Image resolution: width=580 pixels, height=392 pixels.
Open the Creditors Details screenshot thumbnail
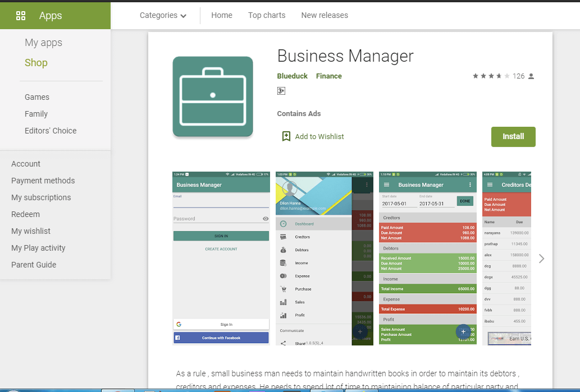tap(506, 259)
